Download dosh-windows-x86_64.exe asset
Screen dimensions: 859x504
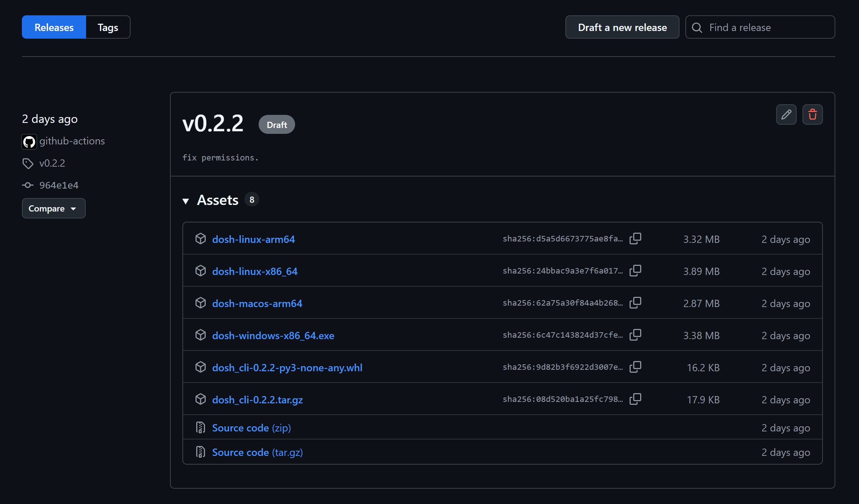click(273, 336)
